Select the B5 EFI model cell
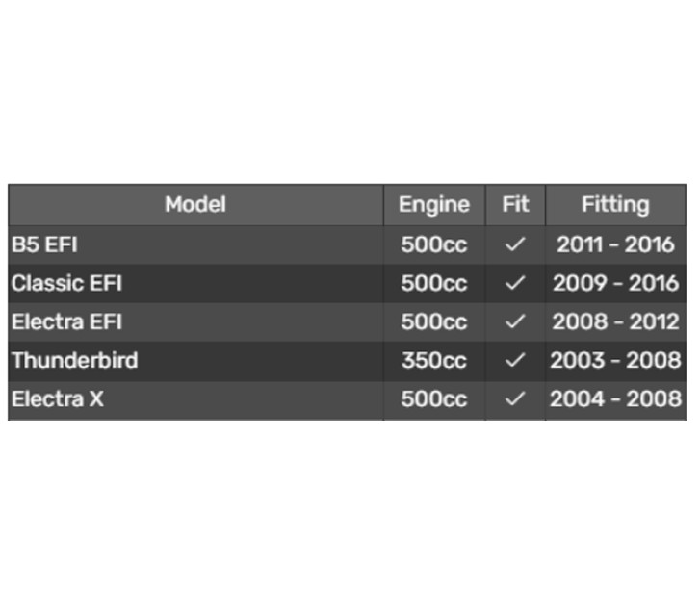Screen dimensions: 700x616 coord(44,244)
